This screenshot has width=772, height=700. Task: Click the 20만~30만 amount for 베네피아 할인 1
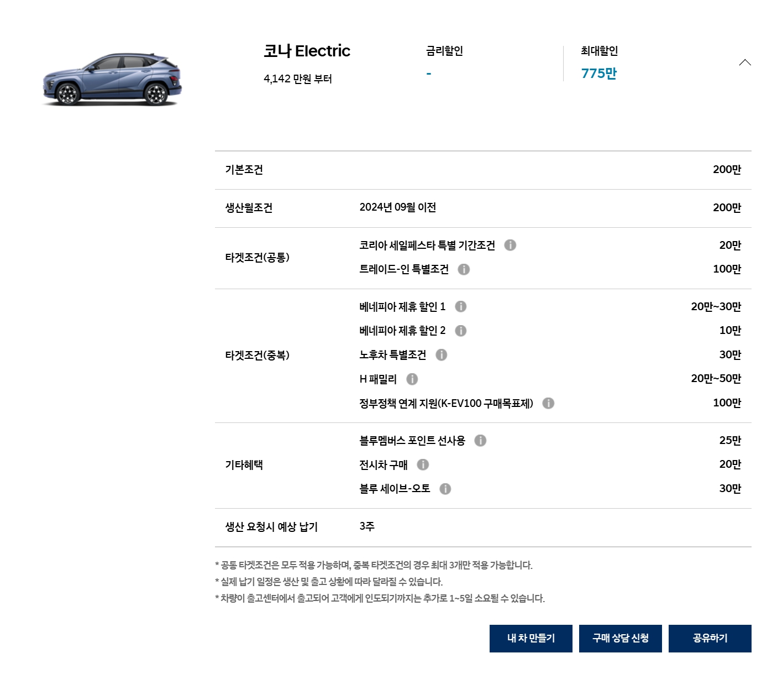pos(716,306)
